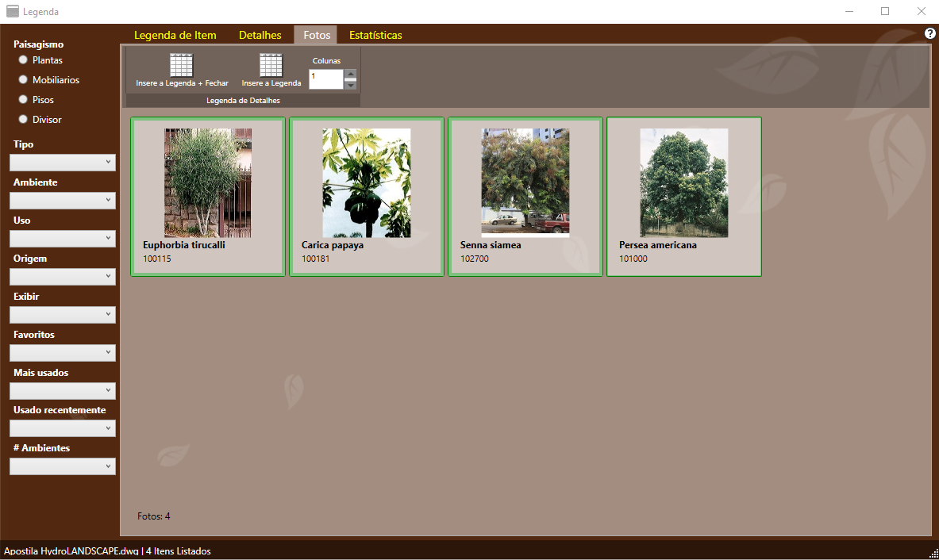Viewport: 939px width, 560px height.
Task: Expand the Ambiente dropdown list
Action: pyautogui.click(x=63, y=201)
